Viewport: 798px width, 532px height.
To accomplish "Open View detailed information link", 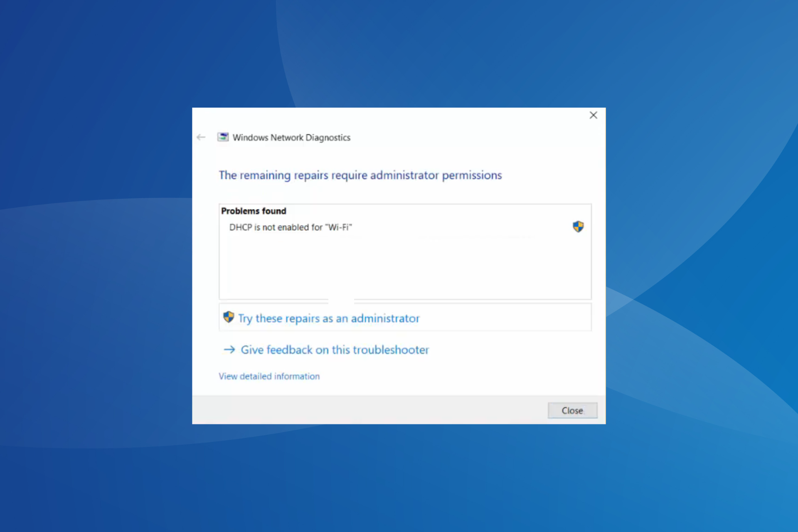I will pos(269,376).
